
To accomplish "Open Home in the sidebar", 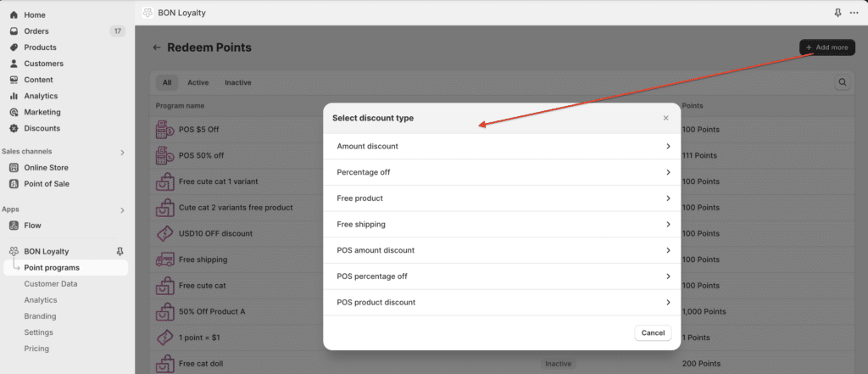I will [34, 15].
